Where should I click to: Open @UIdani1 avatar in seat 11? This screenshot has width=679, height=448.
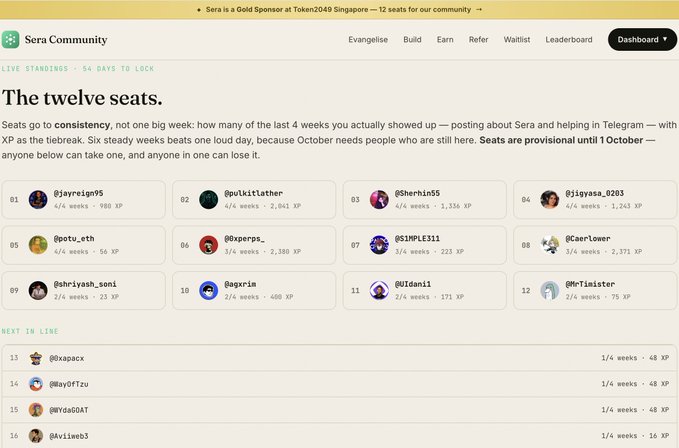pyautogui.click(x=379, y=290)
